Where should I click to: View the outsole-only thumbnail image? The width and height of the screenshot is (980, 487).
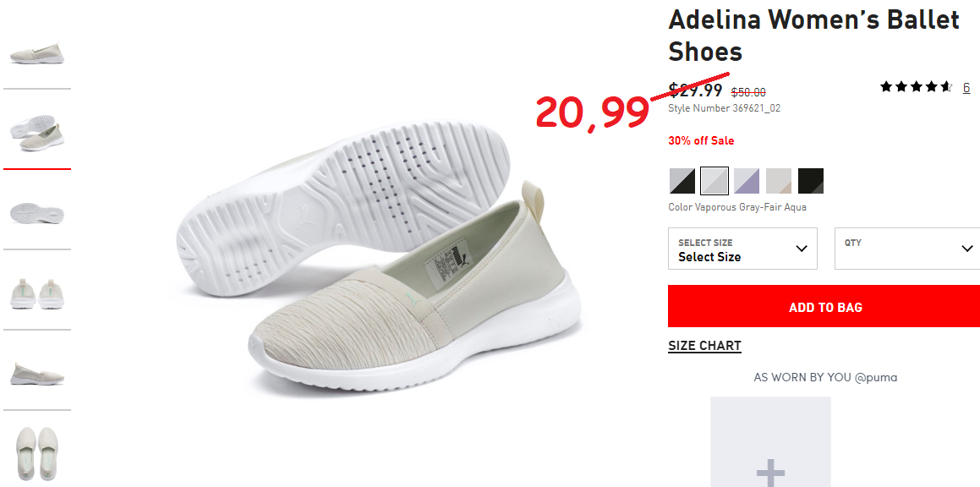37,213
